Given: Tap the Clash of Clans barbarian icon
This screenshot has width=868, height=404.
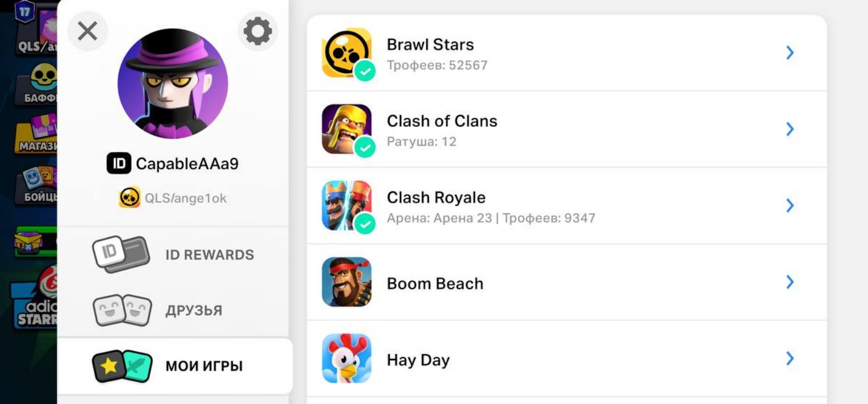Looking at the screenshot, I should [x=347, y=129].
